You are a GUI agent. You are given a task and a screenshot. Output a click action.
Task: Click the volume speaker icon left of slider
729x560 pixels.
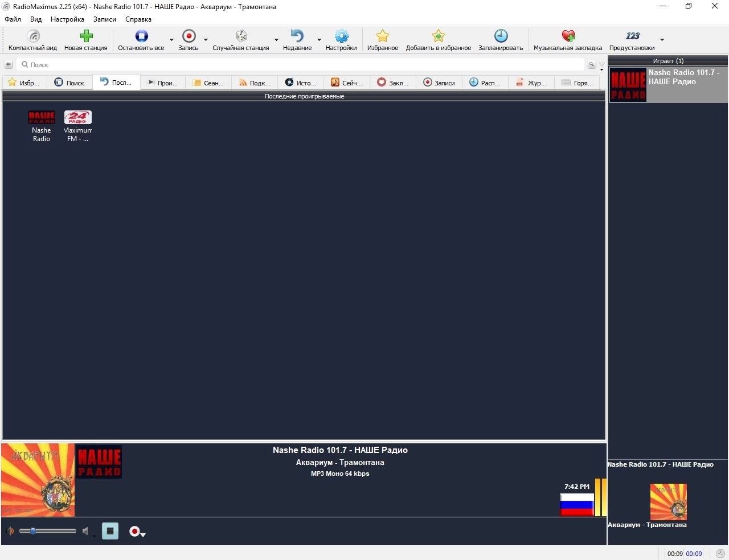[10, 531]
